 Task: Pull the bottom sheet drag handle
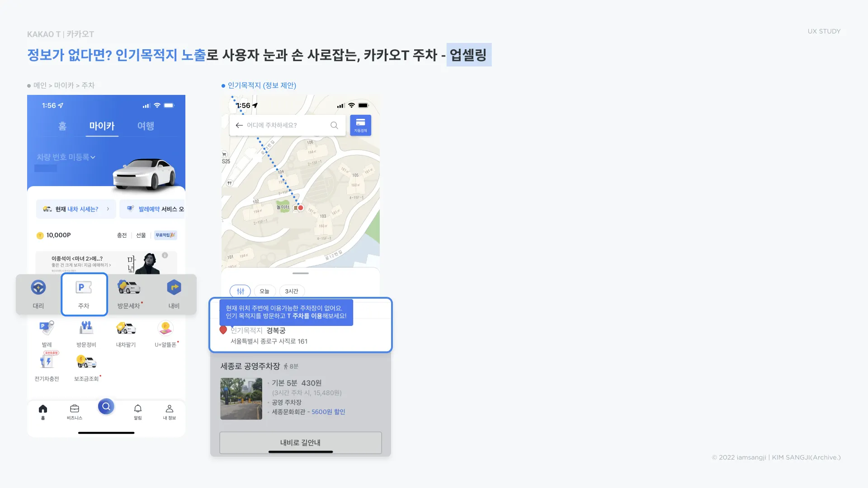coord(300,273)
